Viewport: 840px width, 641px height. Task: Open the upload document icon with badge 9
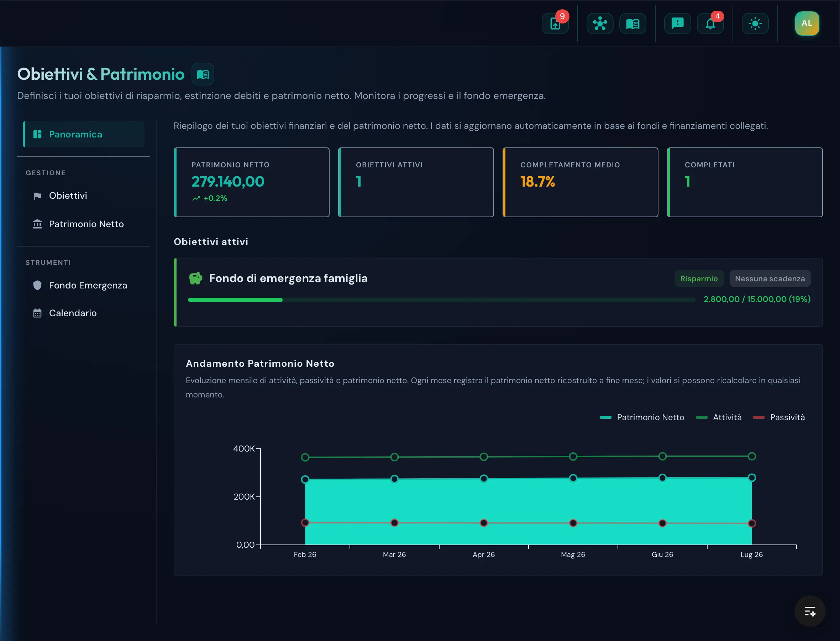(555, 24)
